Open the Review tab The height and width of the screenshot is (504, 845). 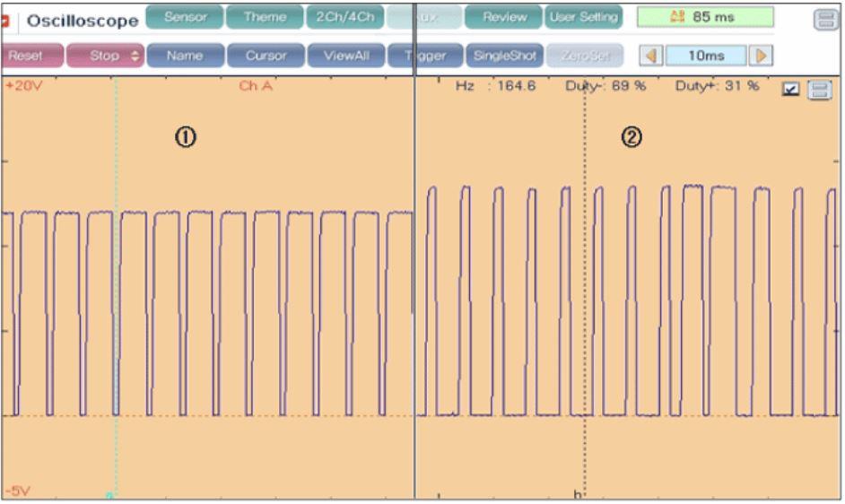point(503,17)
